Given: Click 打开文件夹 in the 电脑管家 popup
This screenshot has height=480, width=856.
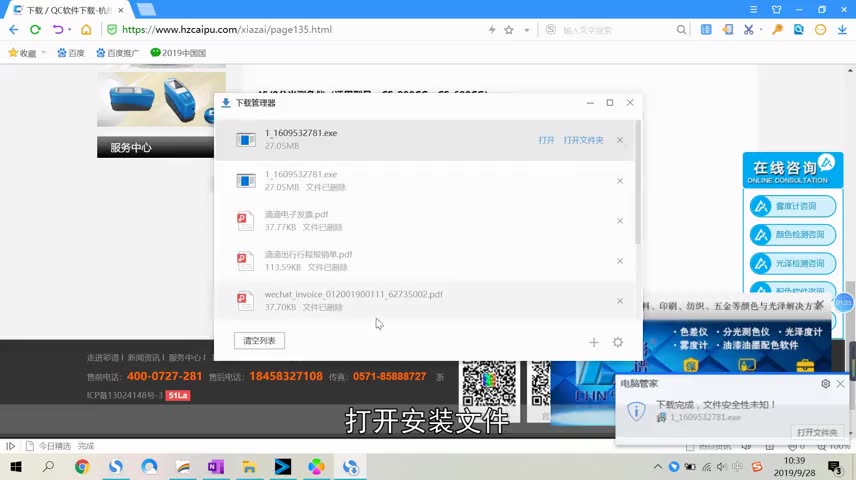Looking at the screenshot, I should coord(817,432).
